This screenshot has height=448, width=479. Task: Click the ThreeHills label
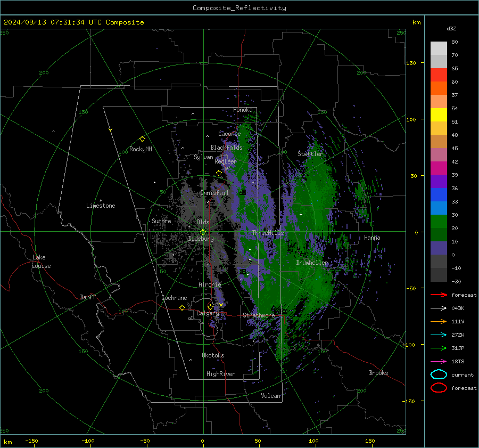pos(268,233)
